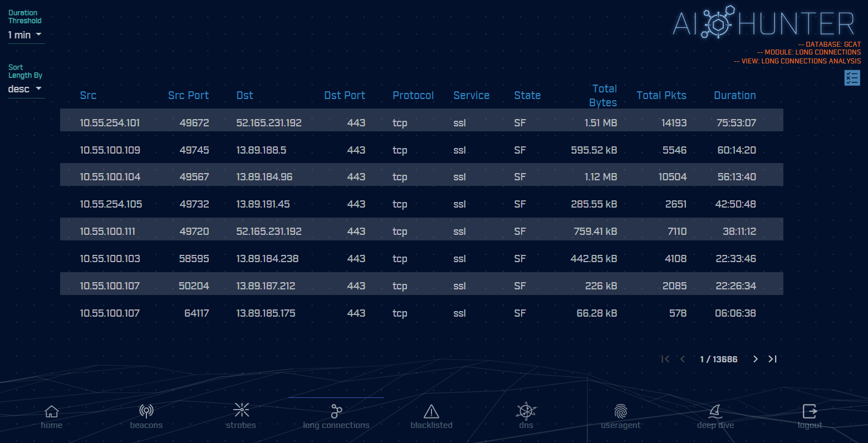Open the Sort Length By dropdown
This screenshot has height=443, width=868.
click(x=26, y=89)
